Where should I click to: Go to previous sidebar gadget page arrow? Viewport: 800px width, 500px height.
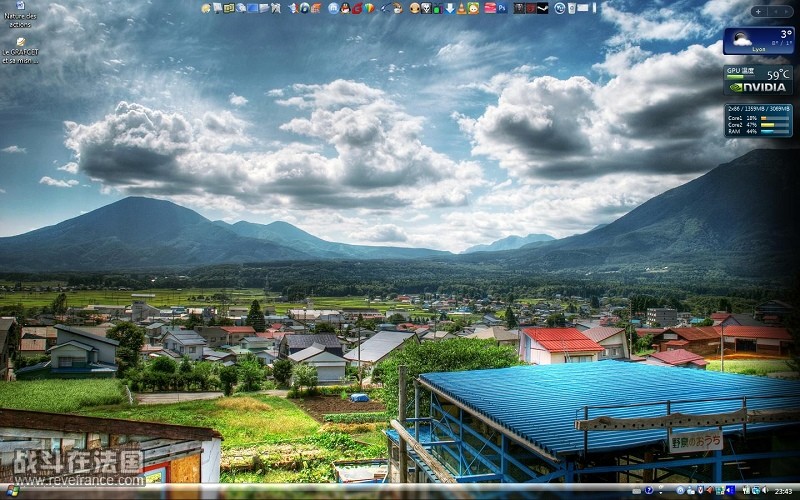(x=775, y=12)
